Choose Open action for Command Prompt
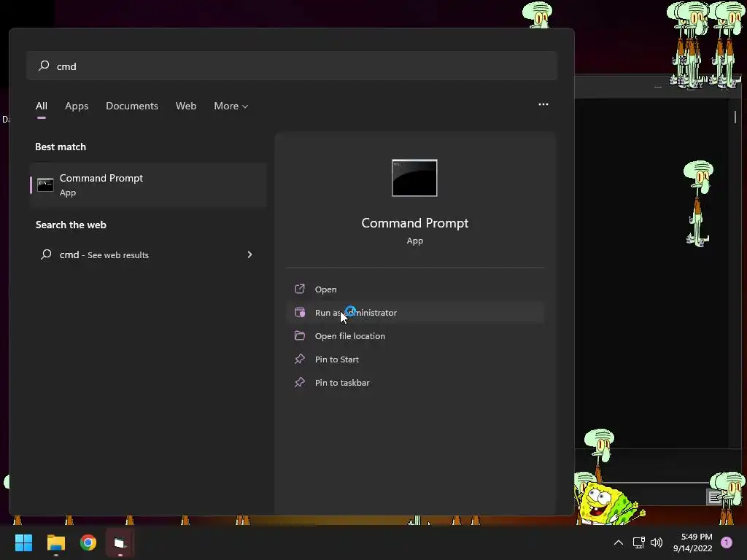The width and height of the screenshot is (747, 560). click(415, 289)
